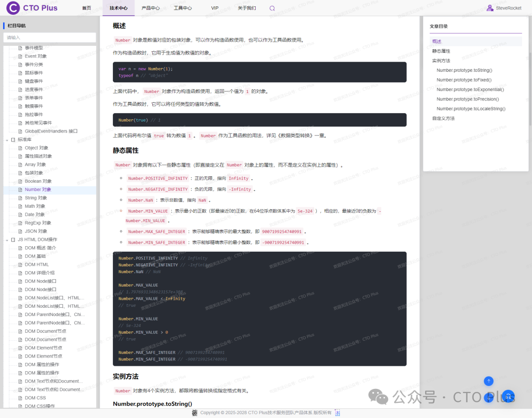The width and height of the screenshot is (532, 418).
Task: Open 触摸事件 in the sidebar tree
Action: (33, 106)
